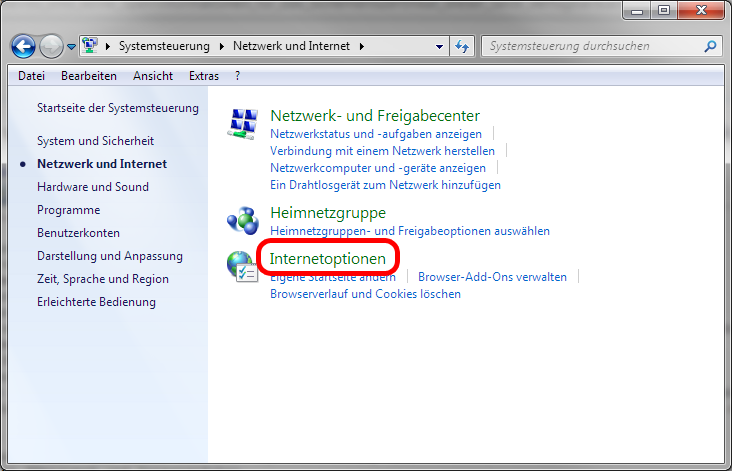
Task: Open Benutzerkonten category
Action: pos(78,232)
